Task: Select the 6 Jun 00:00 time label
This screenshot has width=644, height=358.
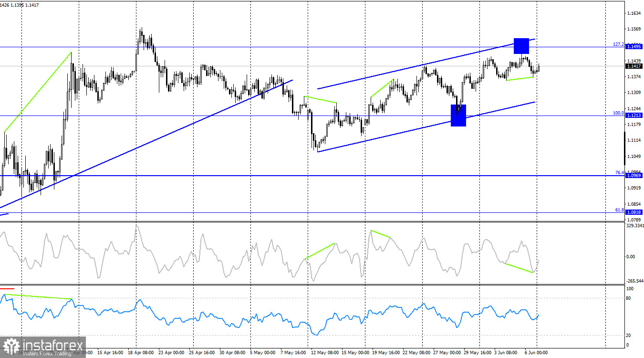Action: [x=536, y=354]
